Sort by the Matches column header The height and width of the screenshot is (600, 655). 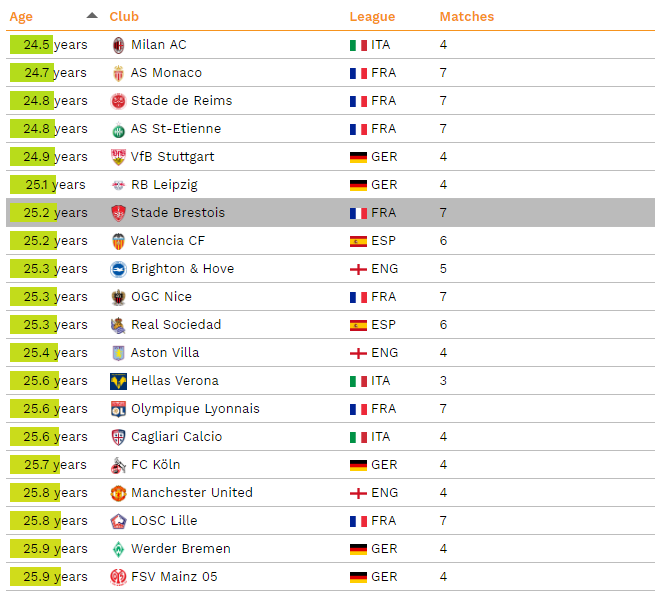(x=467, y=16)
